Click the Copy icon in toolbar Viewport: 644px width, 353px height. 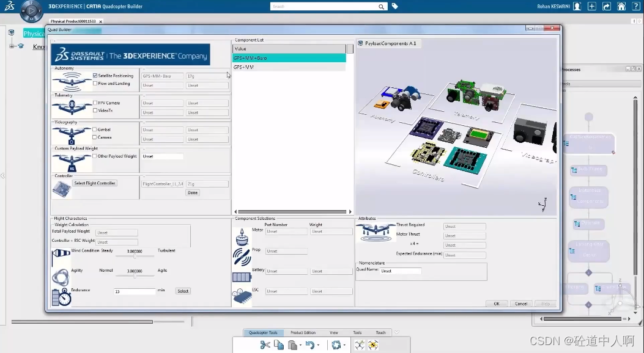279,345
